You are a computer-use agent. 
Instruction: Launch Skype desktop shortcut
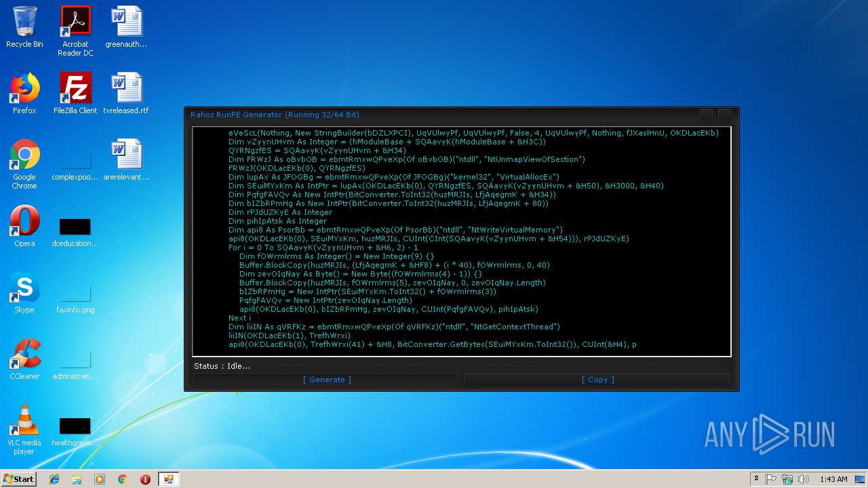tap(24, 293)
